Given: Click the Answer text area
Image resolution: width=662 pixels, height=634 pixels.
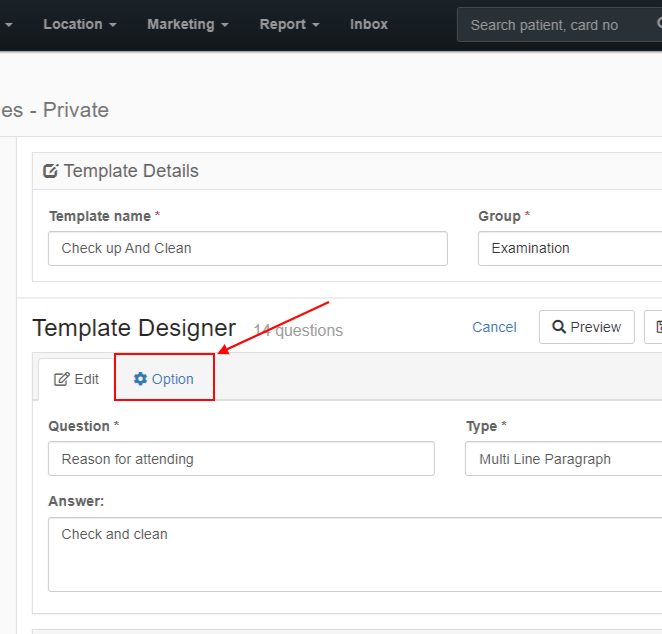Looking at the screenshot, I should tap(355, 554).
